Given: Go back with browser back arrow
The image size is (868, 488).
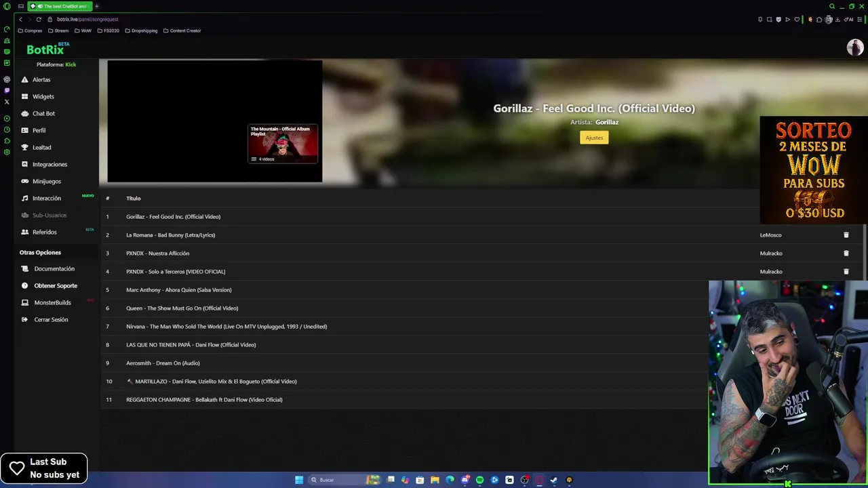Looking at the screenshot, I should coord(20,19).
